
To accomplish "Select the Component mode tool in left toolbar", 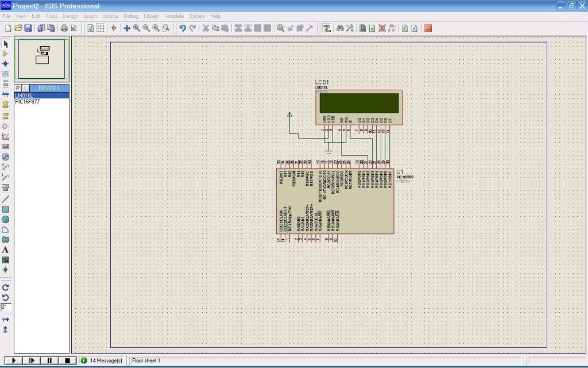I will (x=6, y=53).
